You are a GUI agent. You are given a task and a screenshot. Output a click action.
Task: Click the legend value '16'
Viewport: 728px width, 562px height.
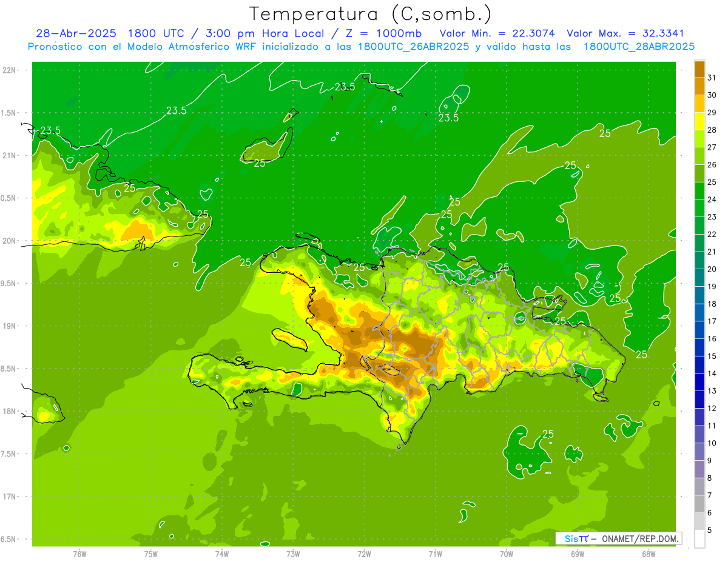(712, 339)
